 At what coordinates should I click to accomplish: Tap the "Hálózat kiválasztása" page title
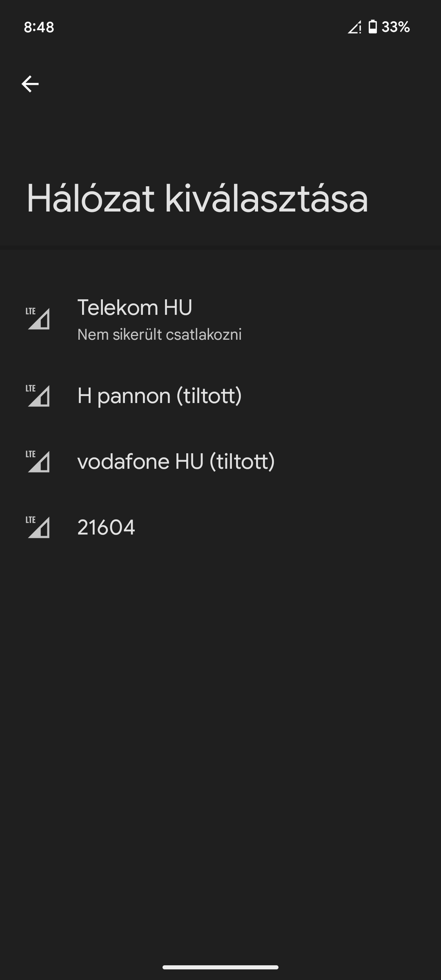coord(197,199)
